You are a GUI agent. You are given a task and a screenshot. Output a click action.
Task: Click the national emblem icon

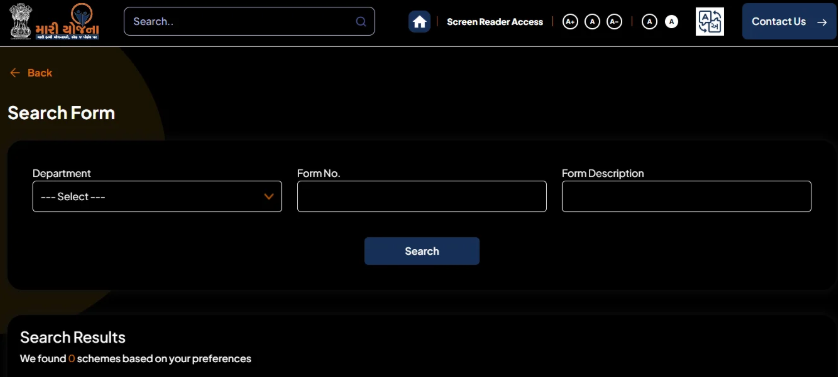tap(21, 21)
